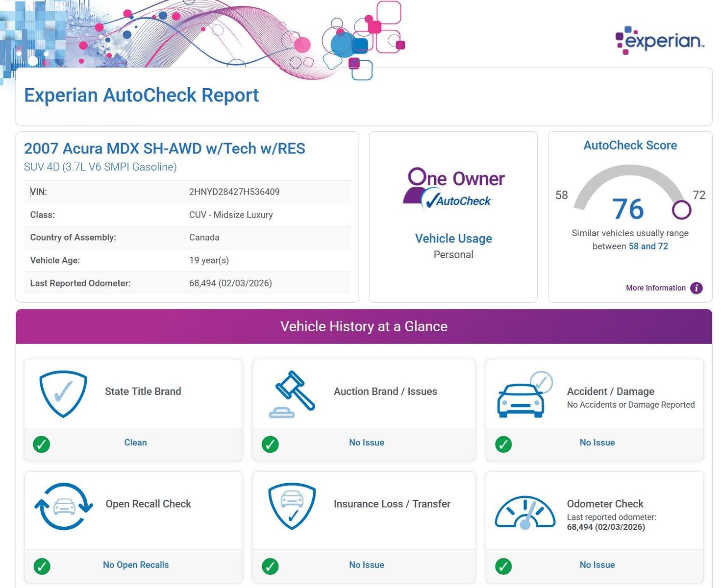The height and width of the screenshot is (588, 722).
Task: Open No Issue link under Auction Brand
Action: 366,442
